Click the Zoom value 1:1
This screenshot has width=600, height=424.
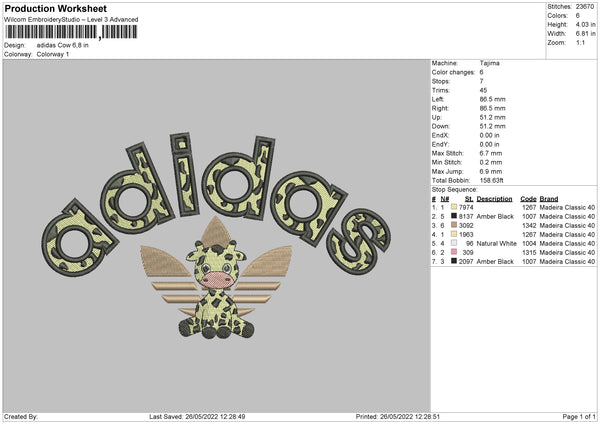pyautogui.click(x=580, y=42)
